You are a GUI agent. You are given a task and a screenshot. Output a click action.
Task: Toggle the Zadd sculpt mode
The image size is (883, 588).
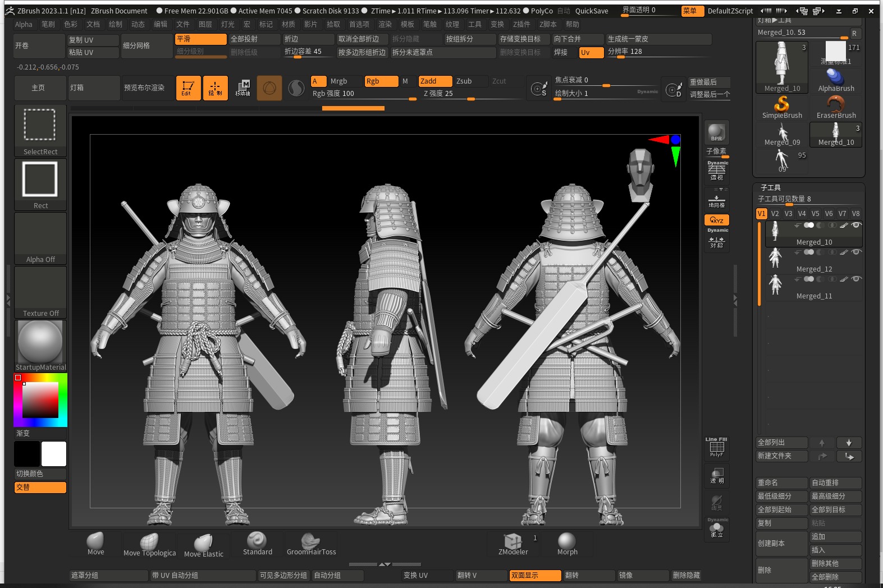[435, 81]
